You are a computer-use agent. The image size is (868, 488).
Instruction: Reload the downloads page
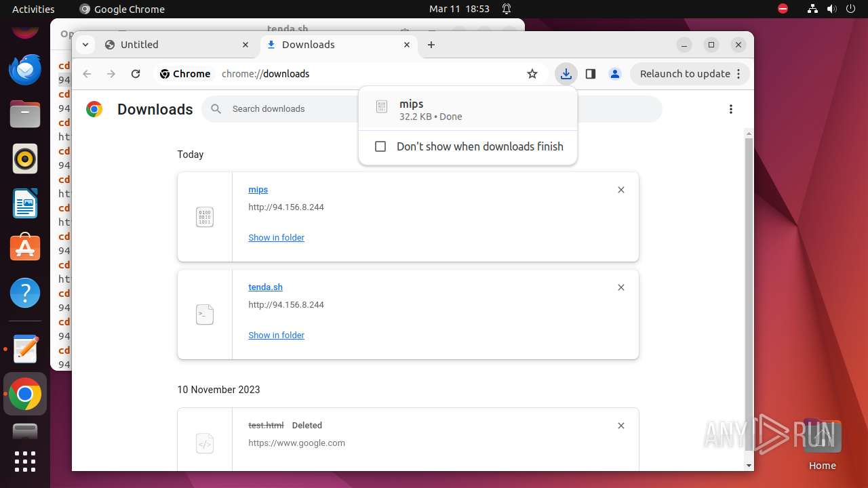136,74
